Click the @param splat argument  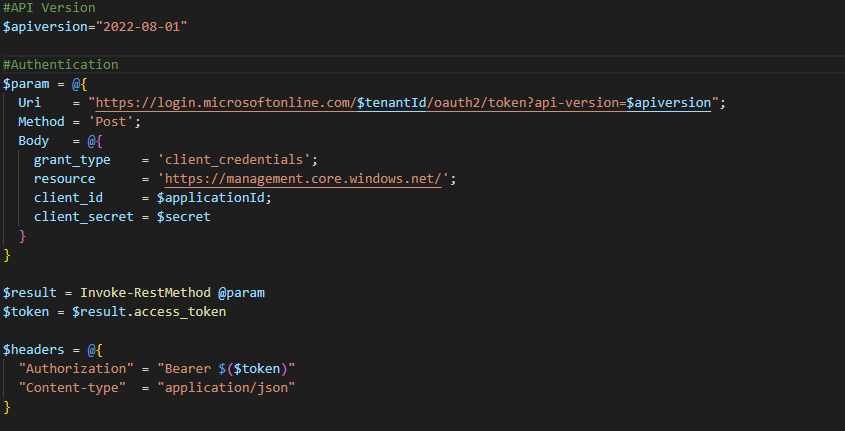[241, 293]
